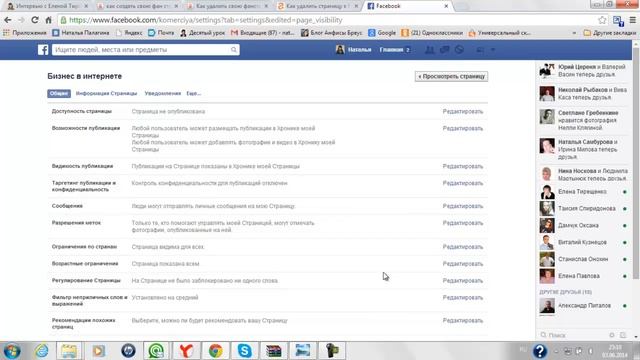Viewport: 640px width, 360px height.
Task: Edit the Возрастные ограничения setting
Action: click(x=463, y=264)
